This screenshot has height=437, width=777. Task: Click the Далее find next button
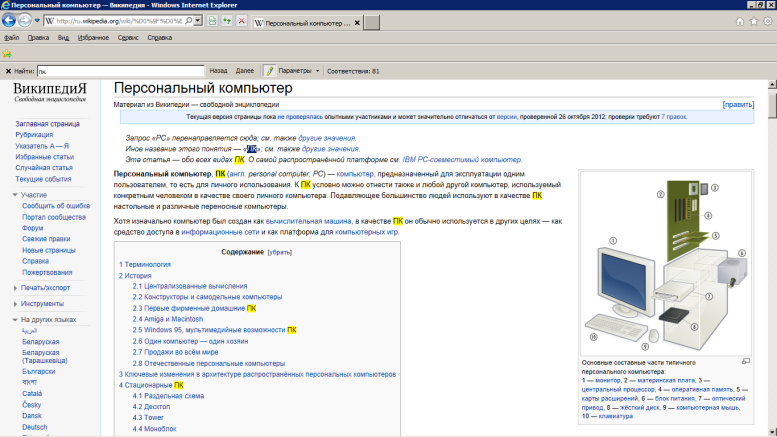(245, 71)
